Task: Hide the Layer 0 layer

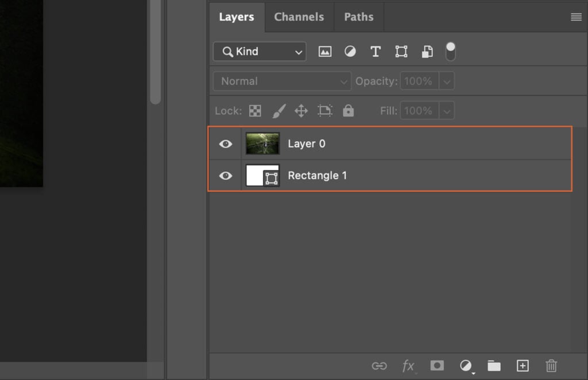Action: (x=225, y=144)
